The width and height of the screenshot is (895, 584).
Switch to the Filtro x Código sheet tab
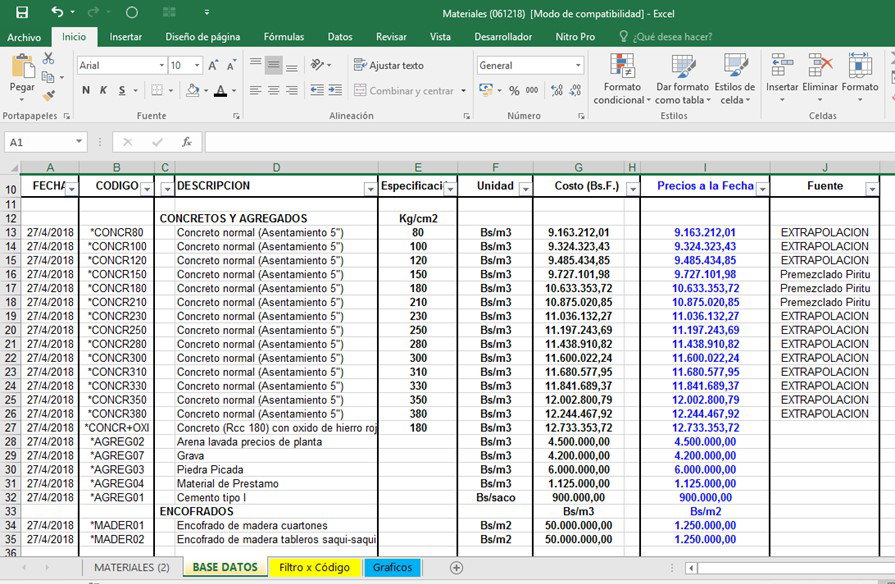point(315,567)
